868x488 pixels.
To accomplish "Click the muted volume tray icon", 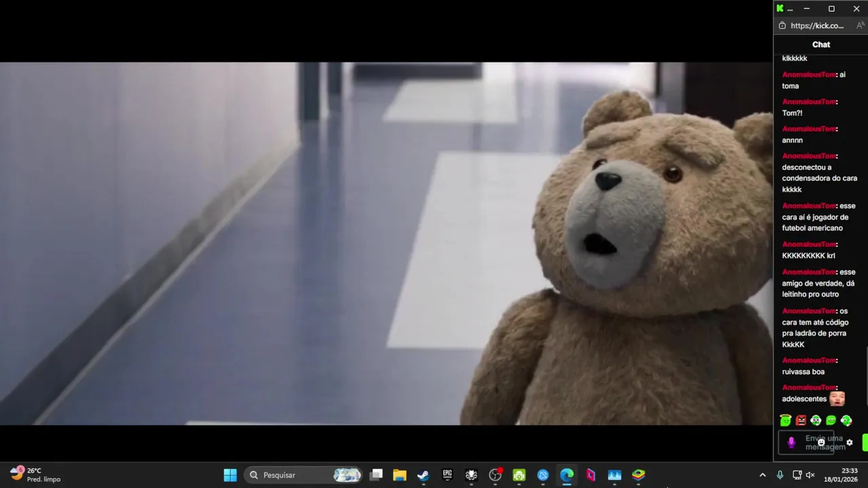I will point(810,475).
